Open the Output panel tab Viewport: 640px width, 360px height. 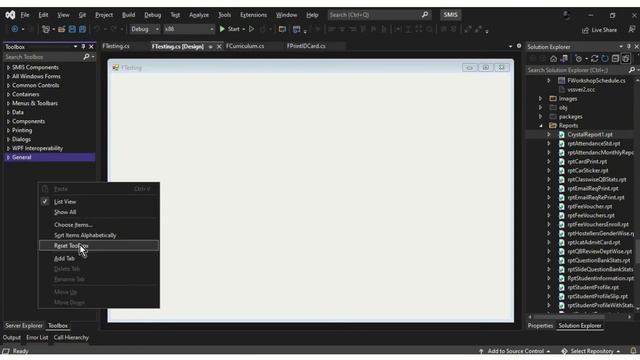[11, 338]
